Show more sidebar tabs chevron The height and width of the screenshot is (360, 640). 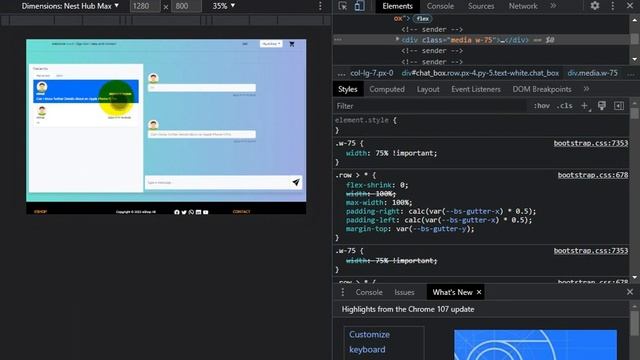click(586, 89)
